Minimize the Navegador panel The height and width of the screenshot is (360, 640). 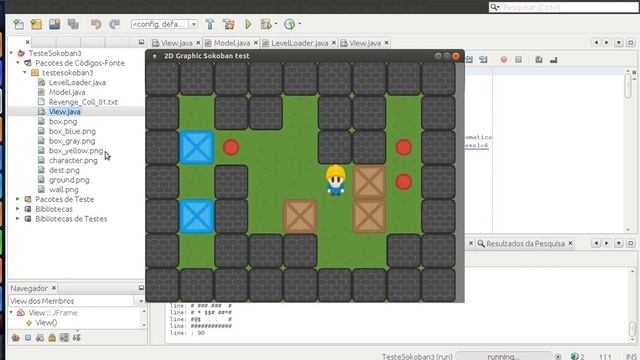[x=141, y=288]
